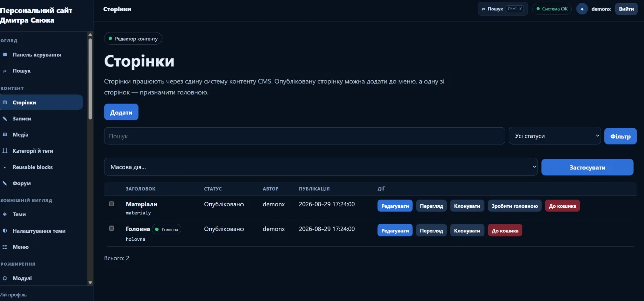This screenshot has width=644, height=301.
Task: Open the top Пошук Ctrl K button
Action: [x=503, y=9]
